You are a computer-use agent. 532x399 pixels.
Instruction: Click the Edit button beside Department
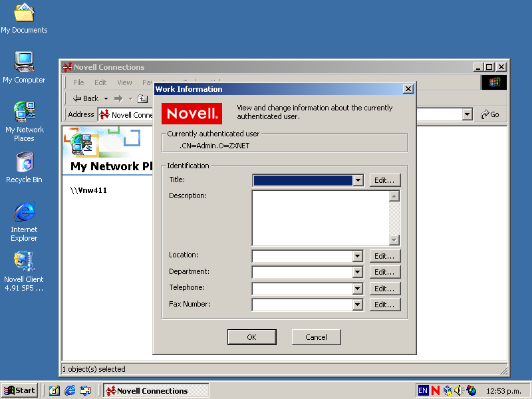click(x=385, y=272)
